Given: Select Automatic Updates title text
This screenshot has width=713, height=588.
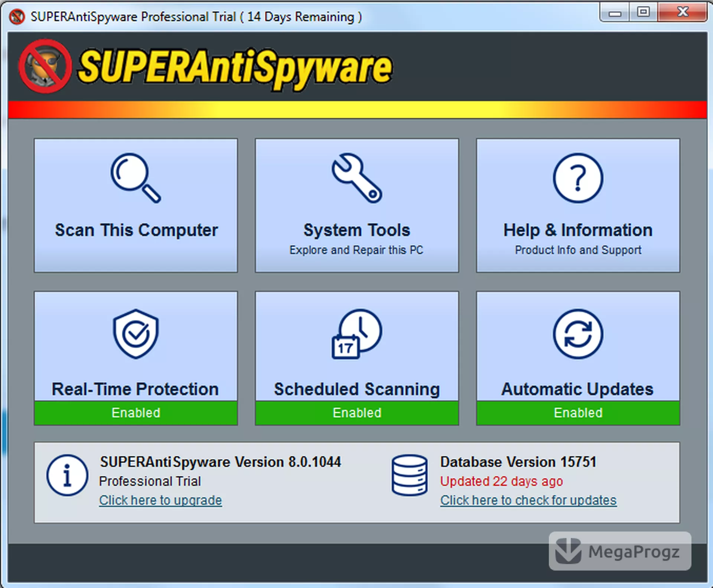Looking at the screenshot, I should tap(577, 389).
